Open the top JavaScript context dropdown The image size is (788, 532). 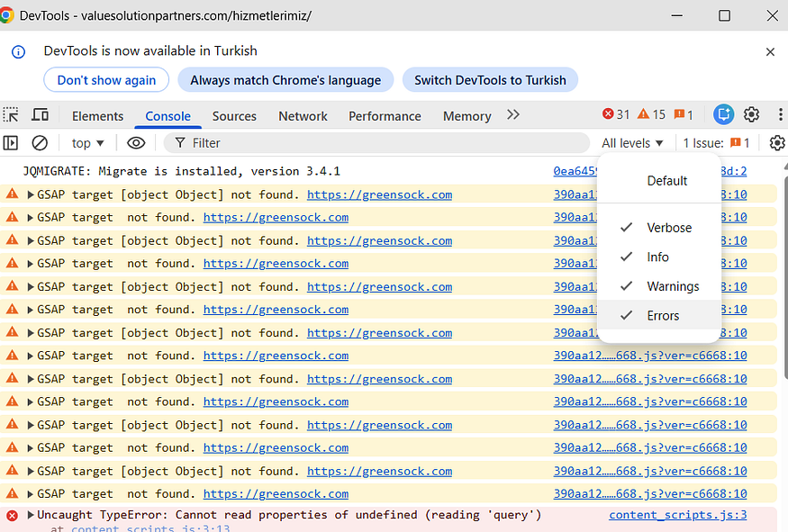(x=88, y=143)
